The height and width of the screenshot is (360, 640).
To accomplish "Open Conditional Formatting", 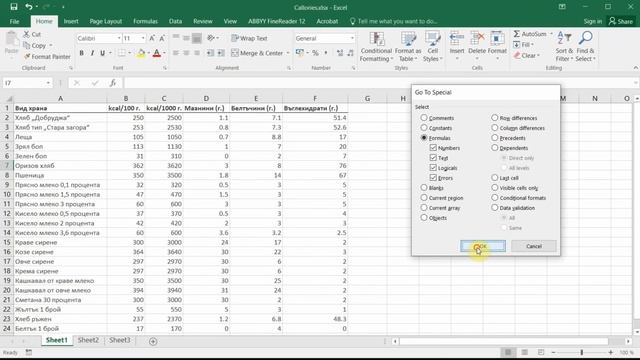I will [376, 47].
